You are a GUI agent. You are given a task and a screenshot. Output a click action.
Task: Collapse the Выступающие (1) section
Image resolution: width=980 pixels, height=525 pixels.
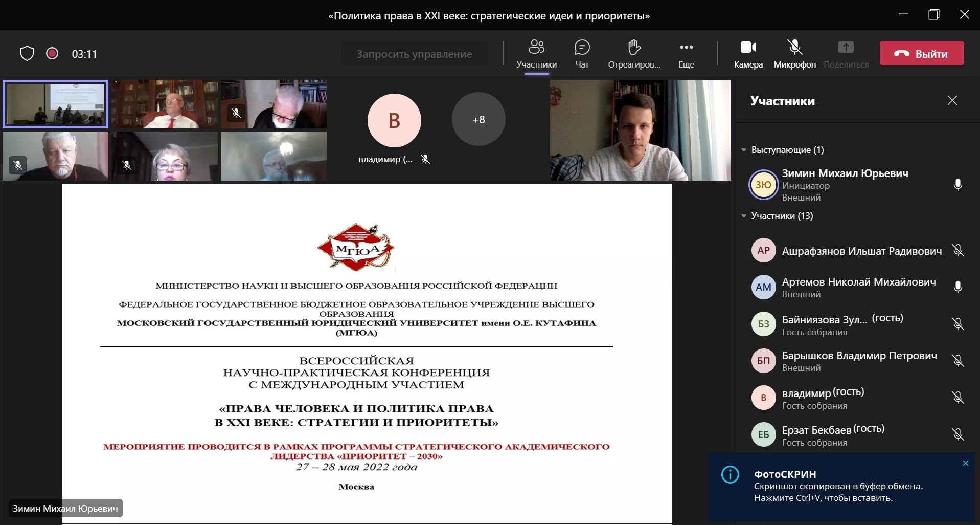click(x=744, y=150)
